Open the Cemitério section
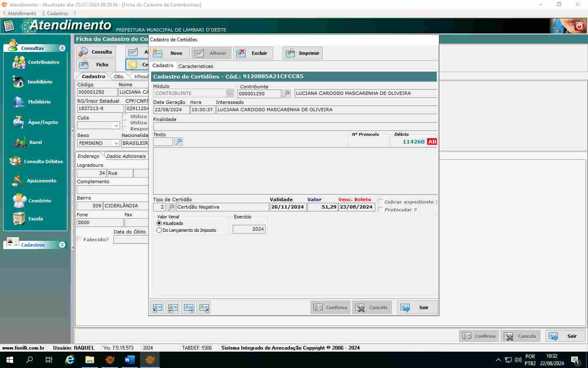The image size is (588, 368). [x=19, y=201]
